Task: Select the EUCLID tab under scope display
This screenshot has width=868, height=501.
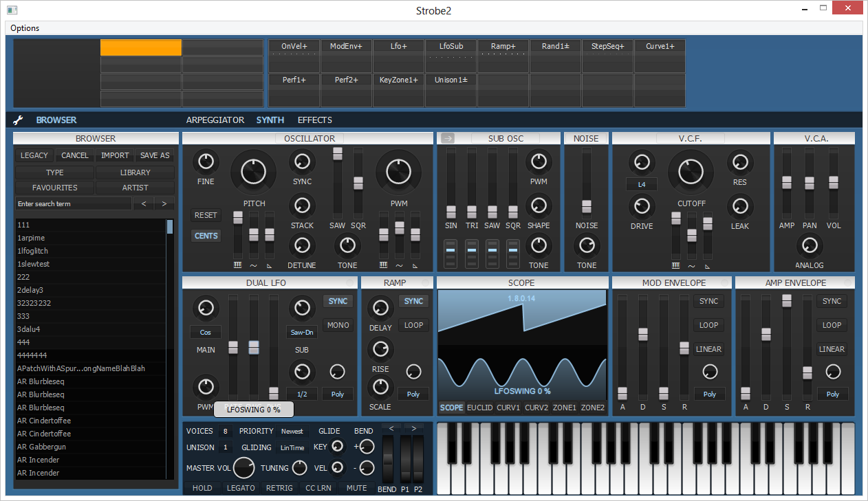Action: coord(479,408)
